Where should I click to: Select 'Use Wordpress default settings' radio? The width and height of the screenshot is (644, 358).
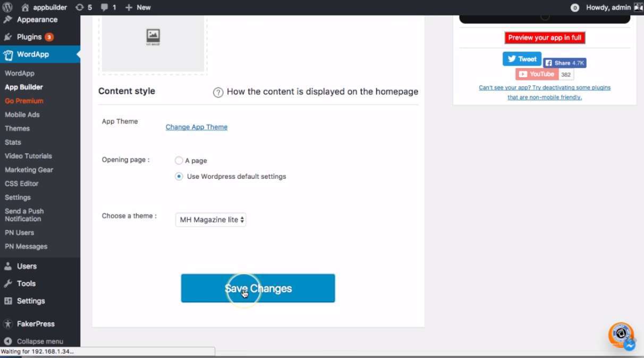179,177
